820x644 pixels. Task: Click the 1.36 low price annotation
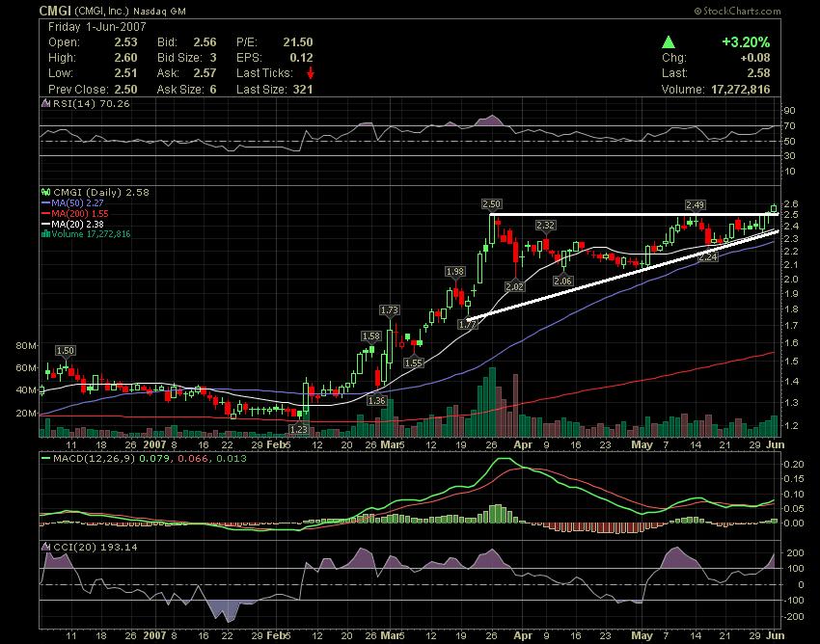[376, 400]
